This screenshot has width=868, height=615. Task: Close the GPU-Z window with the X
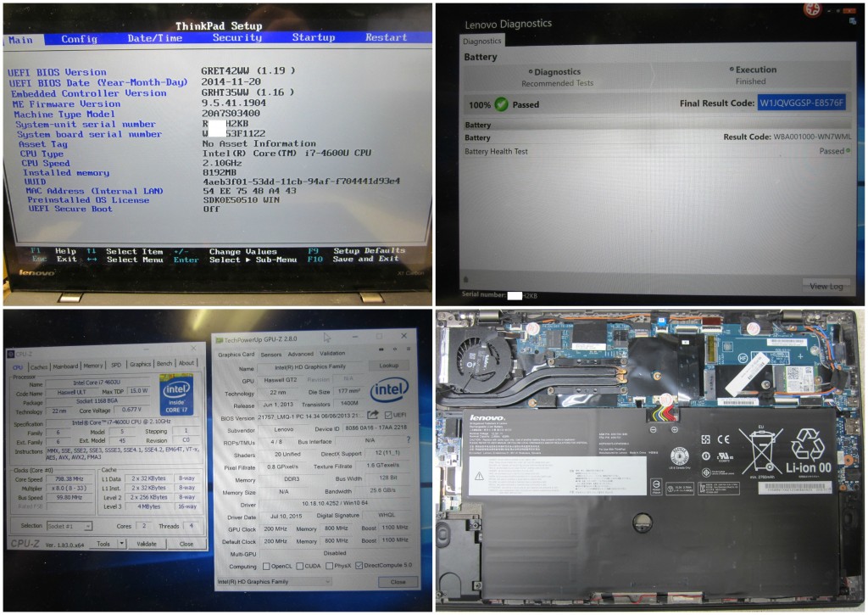point(404,336)
